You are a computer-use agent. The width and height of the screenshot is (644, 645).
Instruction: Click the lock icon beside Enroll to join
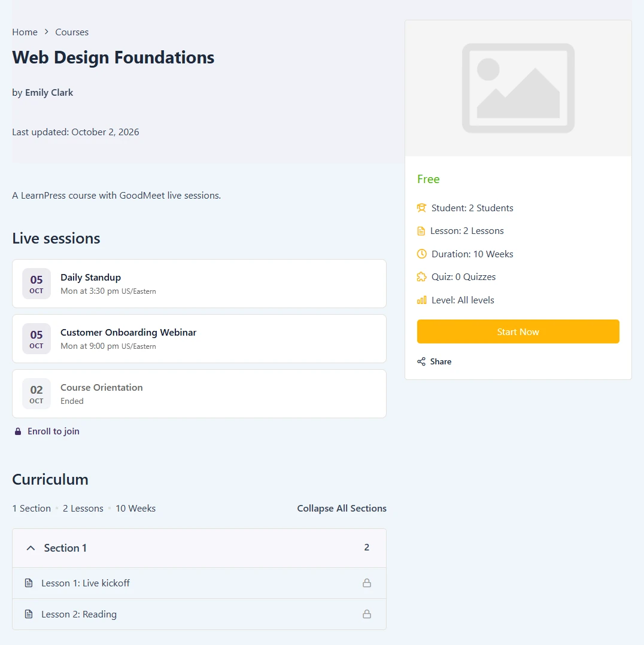click(x=18, y=431)
